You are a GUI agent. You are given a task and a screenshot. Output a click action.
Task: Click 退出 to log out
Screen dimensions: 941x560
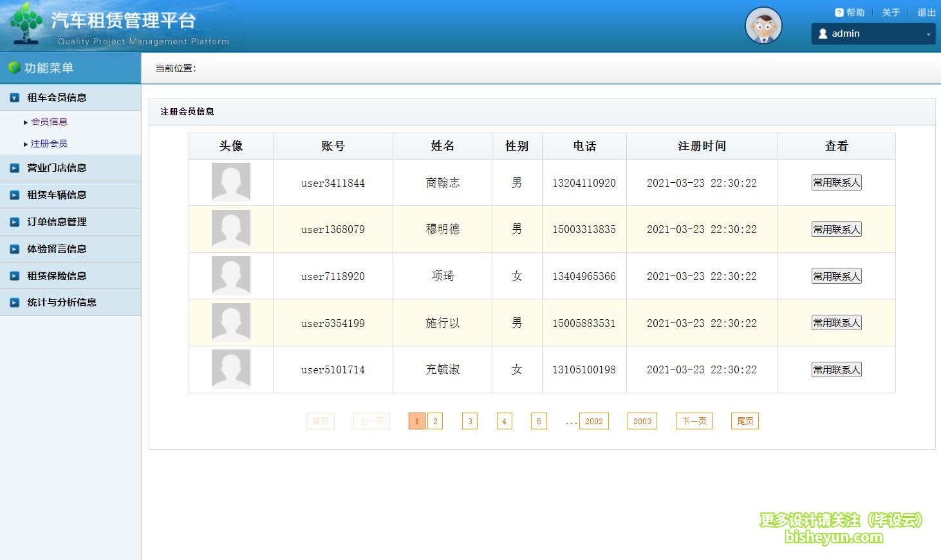[x=926, y=13]
